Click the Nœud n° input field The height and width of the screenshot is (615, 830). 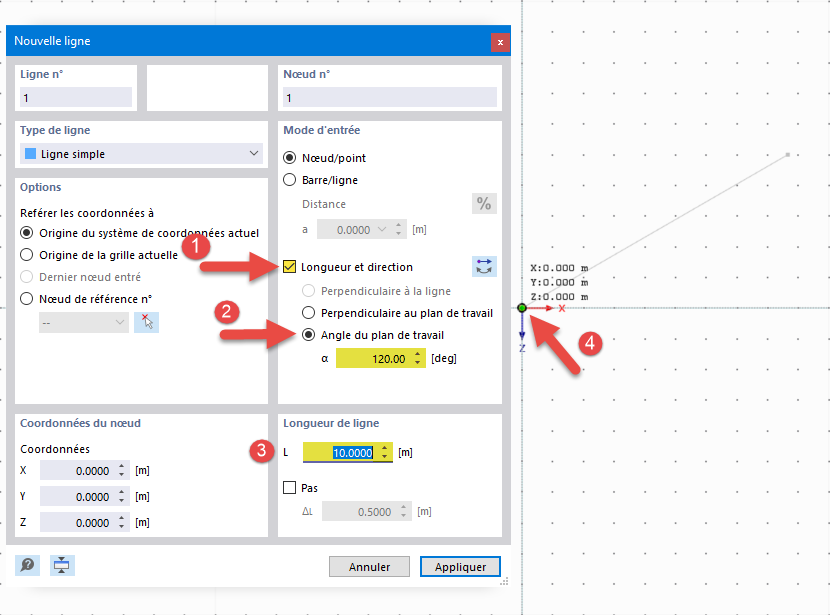click(390, 97)
